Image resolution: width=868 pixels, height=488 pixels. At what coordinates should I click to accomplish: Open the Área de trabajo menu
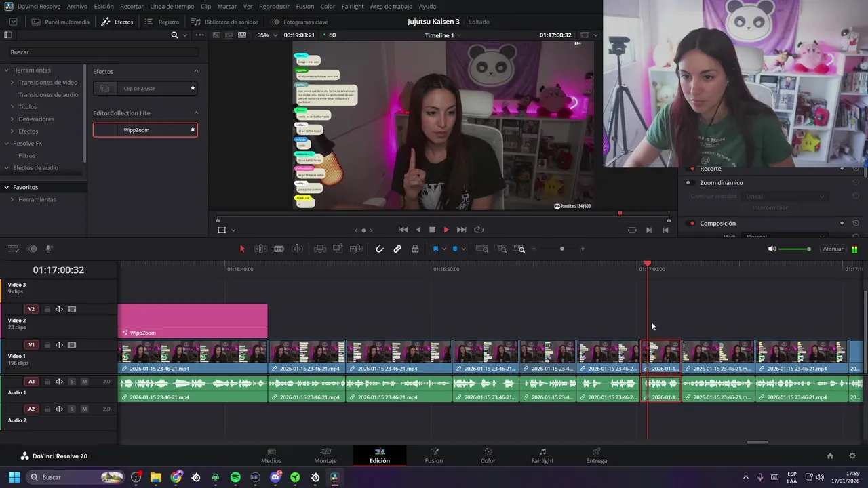391,6
